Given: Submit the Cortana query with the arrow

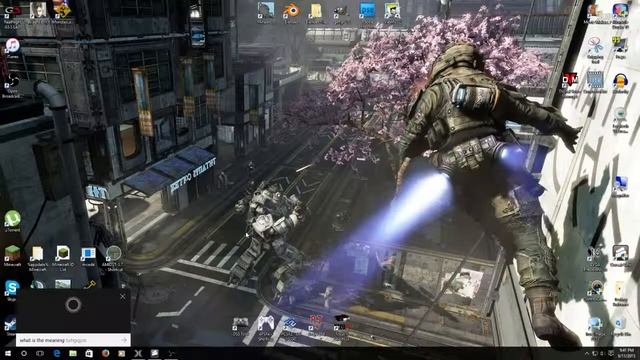Looking at the screenshot, I should point(124,340).
